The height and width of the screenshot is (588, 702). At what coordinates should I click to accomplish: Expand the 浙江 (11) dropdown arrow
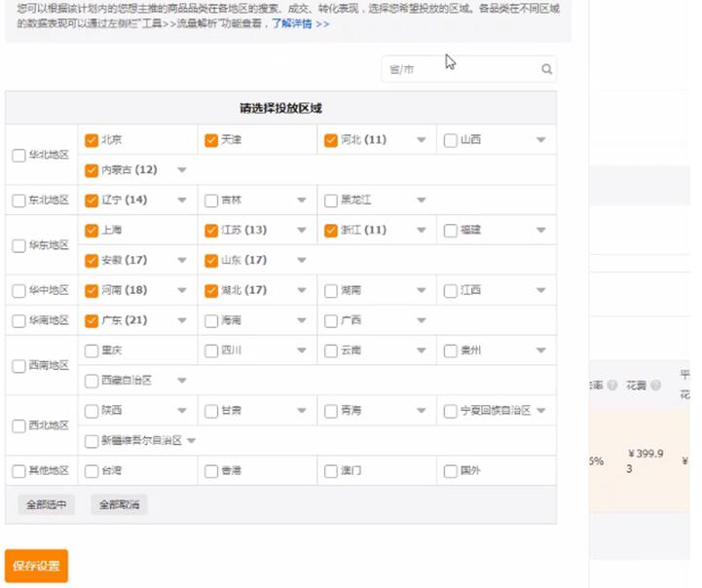422,230
